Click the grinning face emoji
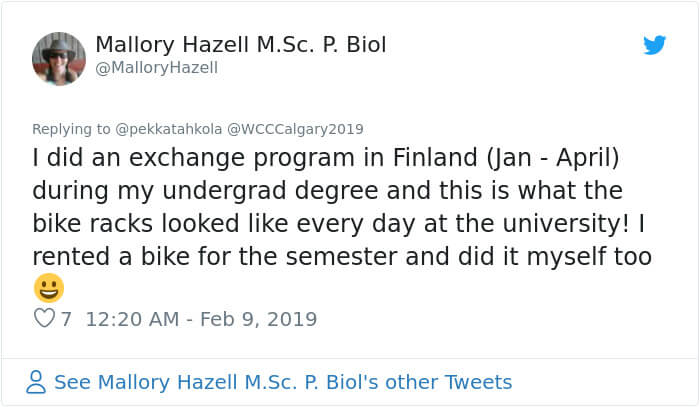This screenshot has height=407, width=700. tap(49, 289)
